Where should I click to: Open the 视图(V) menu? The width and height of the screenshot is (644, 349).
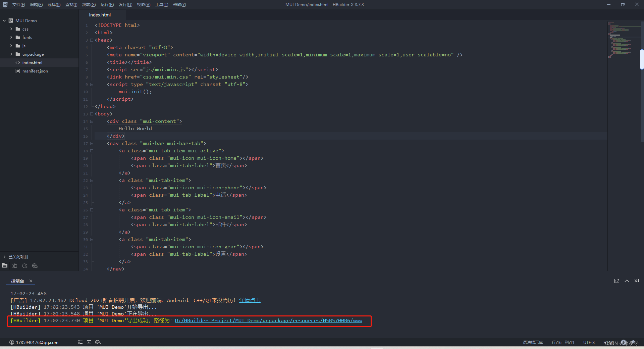[144, 5]
